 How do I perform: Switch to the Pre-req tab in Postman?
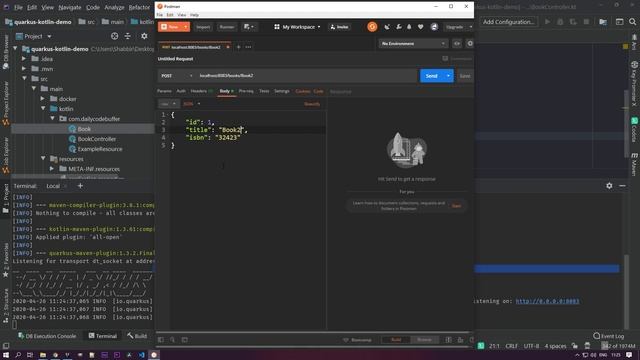click(x=246, y=91)
